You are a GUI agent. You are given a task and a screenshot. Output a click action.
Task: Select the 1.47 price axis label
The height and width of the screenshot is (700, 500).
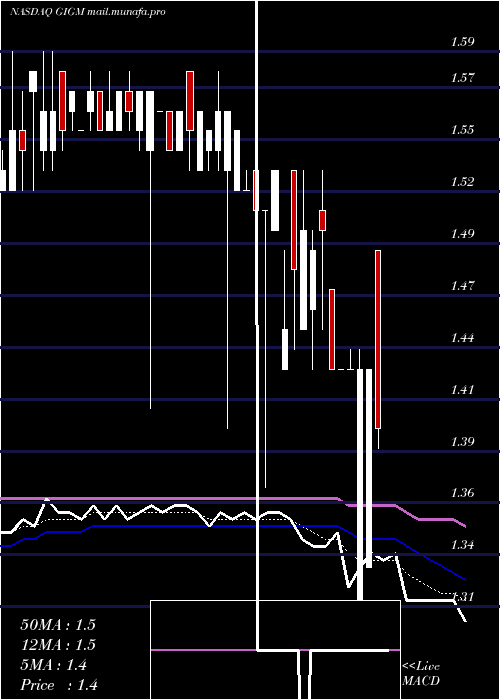coord(462,285)
